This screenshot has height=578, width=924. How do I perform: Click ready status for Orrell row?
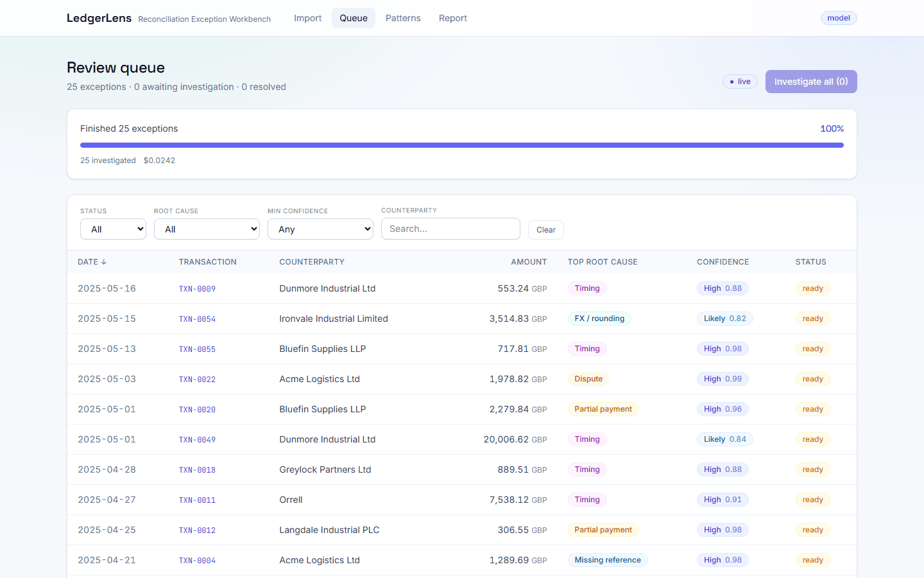(x=813, y=500)
